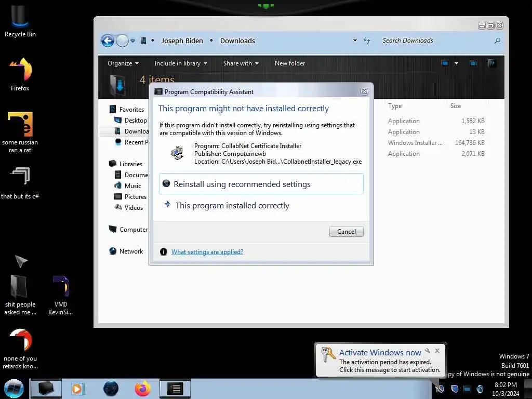This screenshot has height=399, width=532.
Task: Sort files by the Size column
Action: point(456,106)
